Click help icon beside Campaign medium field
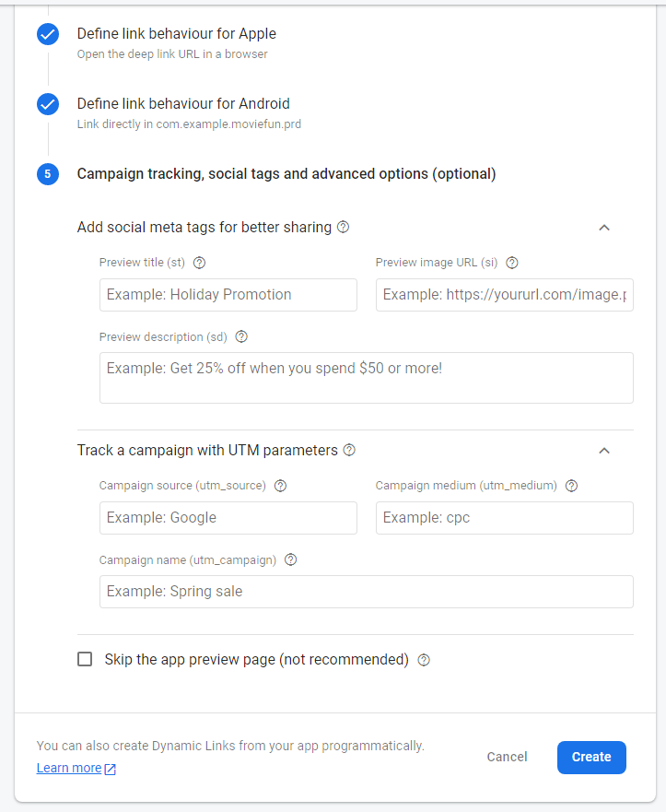 point(571,486)
